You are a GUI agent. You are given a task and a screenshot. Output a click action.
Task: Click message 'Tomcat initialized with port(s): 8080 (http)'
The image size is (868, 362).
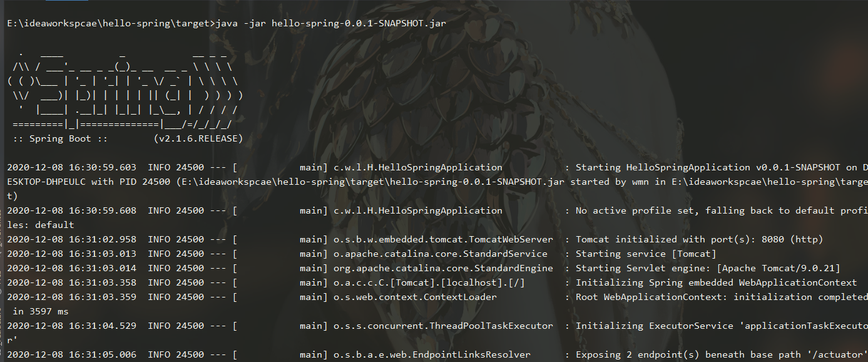click(x=699, y=239)
